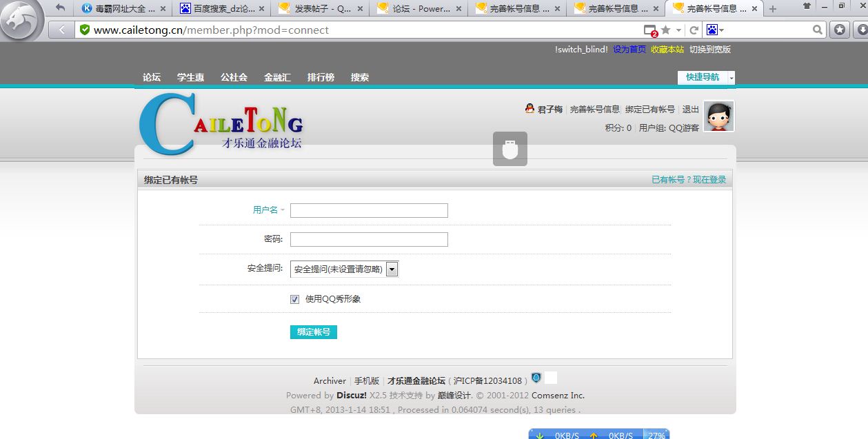
Task: Click the back button beside the address bar
Action: pyautogui.click(x=62, y=30)
